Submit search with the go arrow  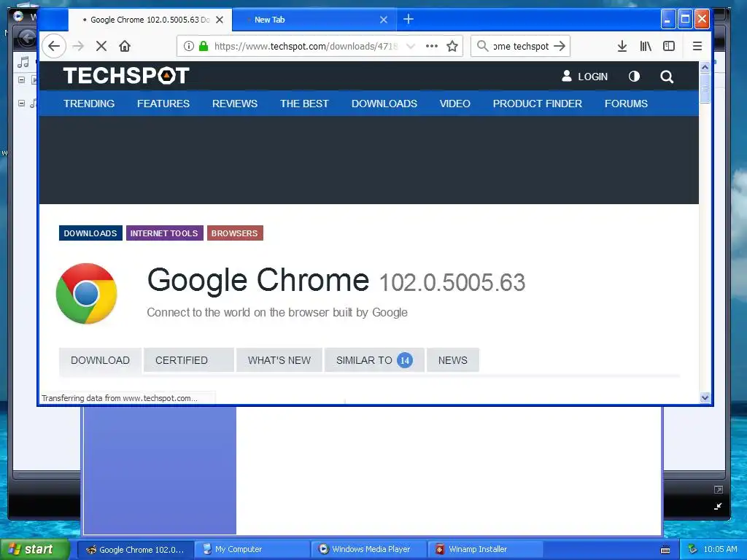coord(560,46)
